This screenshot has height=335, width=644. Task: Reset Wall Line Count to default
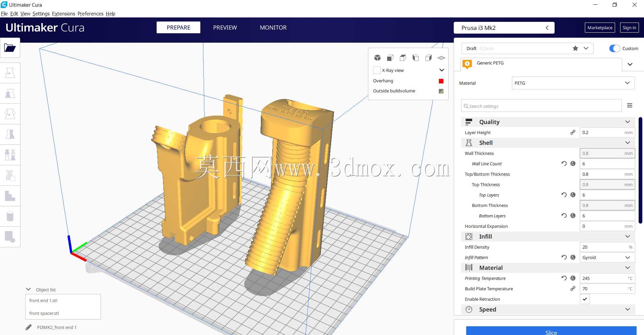click(x=564, y=164)
